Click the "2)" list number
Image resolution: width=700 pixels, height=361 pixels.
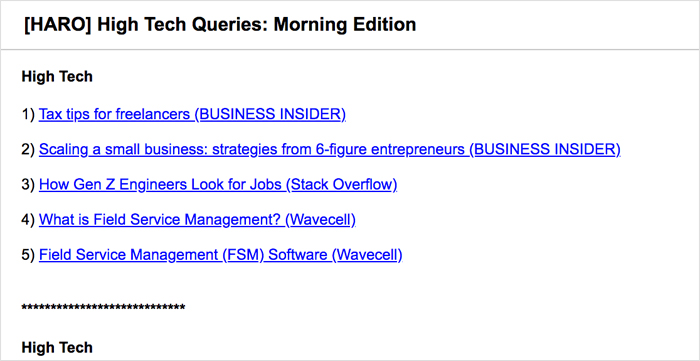coord(28,149)
